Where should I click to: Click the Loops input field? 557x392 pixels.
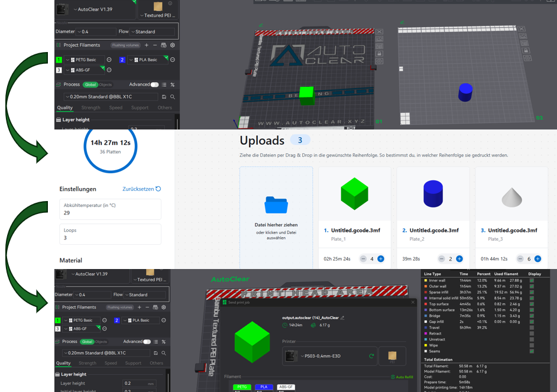tap(110, 234)
